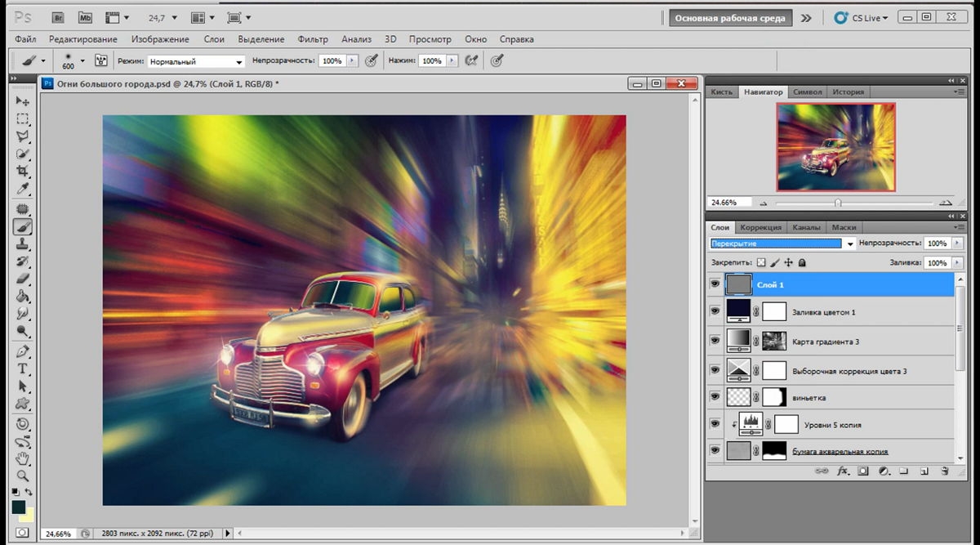This screenshot has height=545, width=980.
Task: Select the Paint Bucket tool
Action: point(23,296)
